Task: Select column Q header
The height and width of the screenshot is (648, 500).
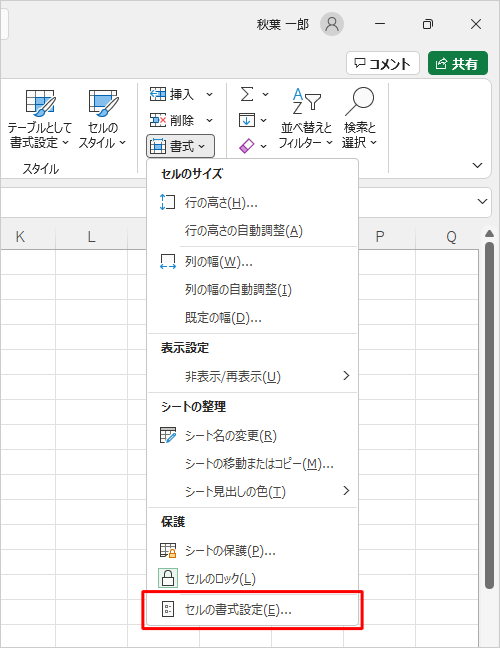Action: tap(451, 237)
